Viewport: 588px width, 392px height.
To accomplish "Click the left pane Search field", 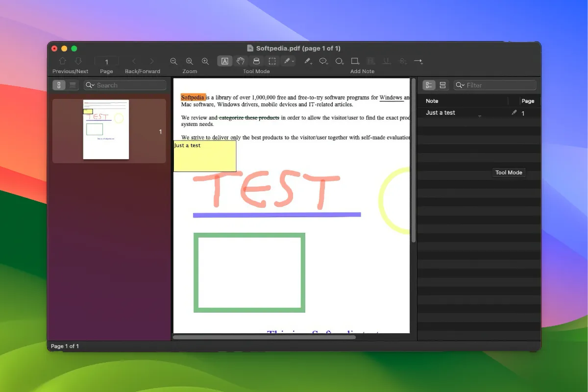I will tap(125, 85).
